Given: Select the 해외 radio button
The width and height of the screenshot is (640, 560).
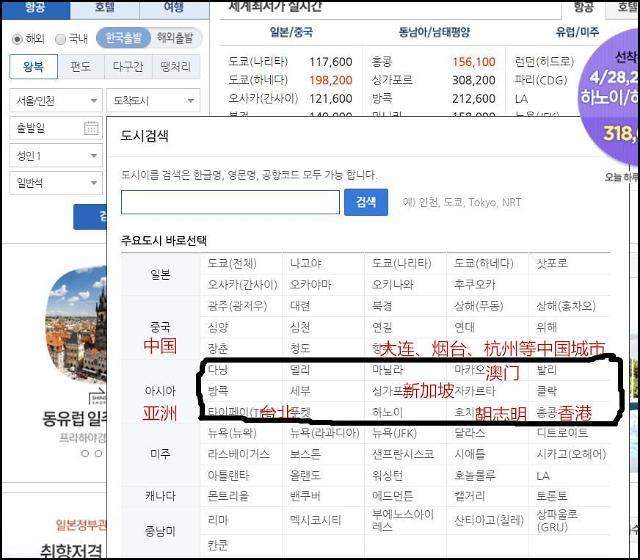Looking at the screenshot, I should click(x=17, y=39).
